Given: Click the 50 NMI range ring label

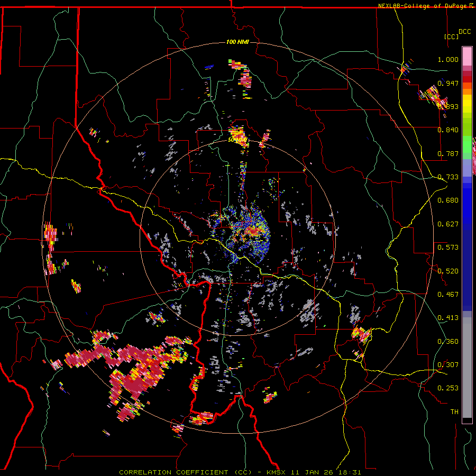Looking at the screenshot, I should click(237, 140).
